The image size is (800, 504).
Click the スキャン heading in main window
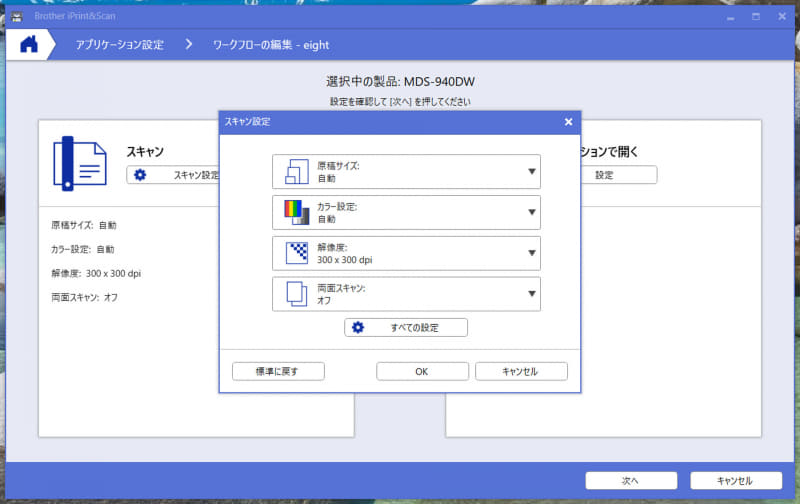(x=145, y=152)
